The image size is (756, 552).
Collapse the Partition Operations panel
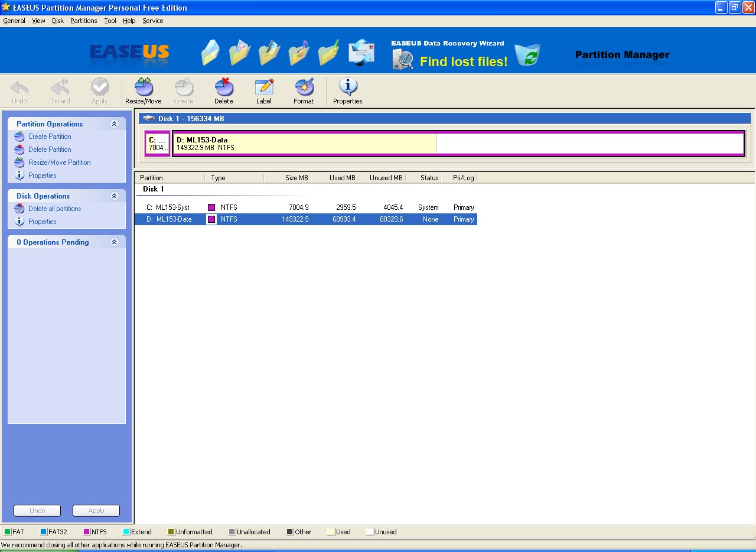115,124
